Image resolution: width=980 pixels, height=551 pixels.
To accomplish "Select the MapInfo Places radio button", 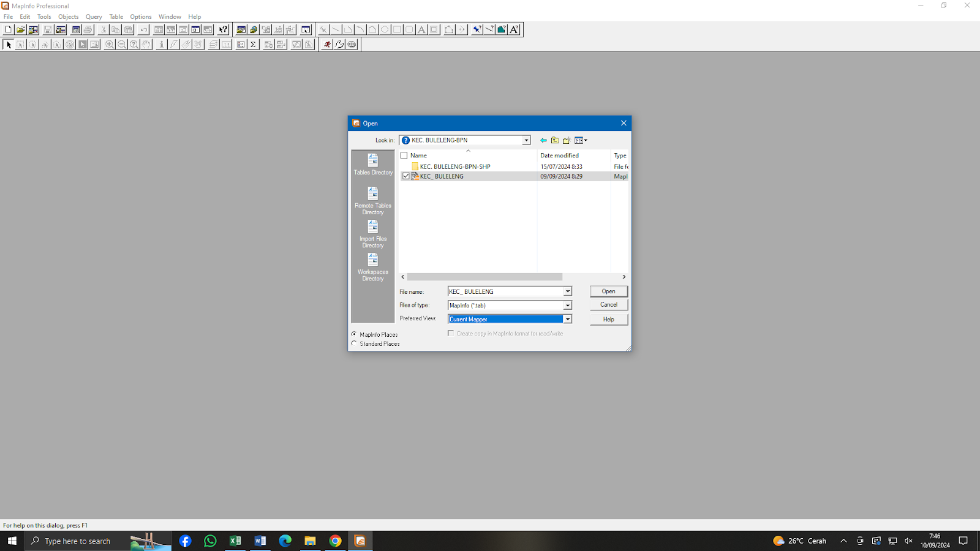I will pos(354,334).
